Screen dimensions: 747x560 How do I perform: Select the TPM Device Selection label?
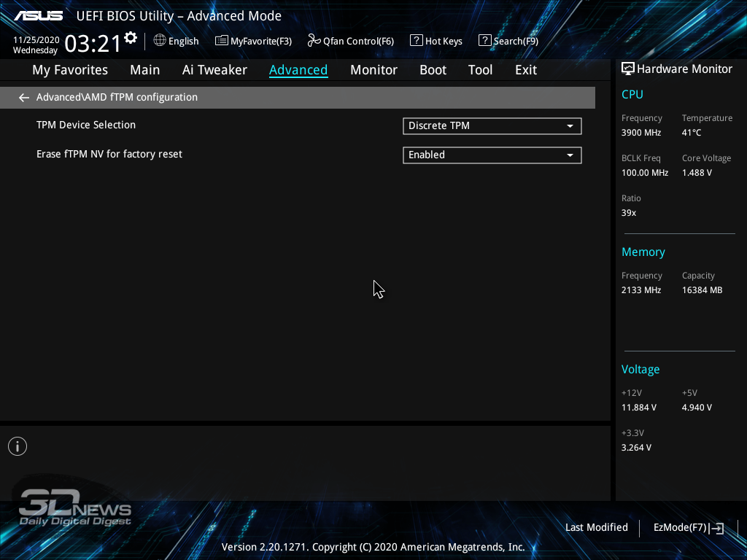[86, 125]
